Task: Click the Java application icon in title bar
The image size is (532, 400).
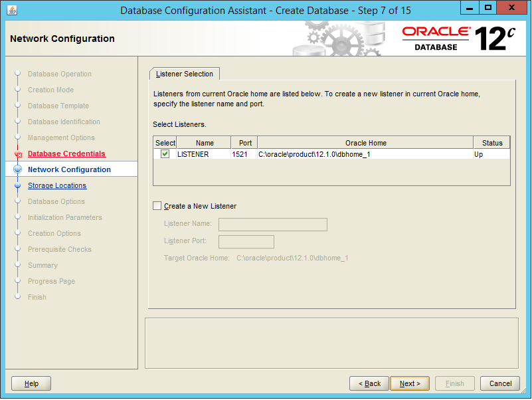Action: (x=12, y=10)
